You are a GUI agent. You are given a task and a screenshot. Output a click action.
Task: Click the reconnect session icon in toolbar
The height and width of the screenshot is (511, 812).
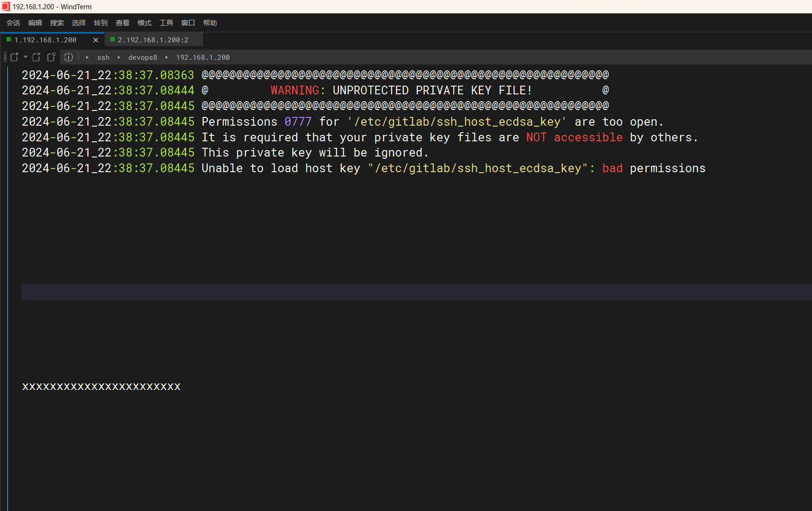coord(51,57)
